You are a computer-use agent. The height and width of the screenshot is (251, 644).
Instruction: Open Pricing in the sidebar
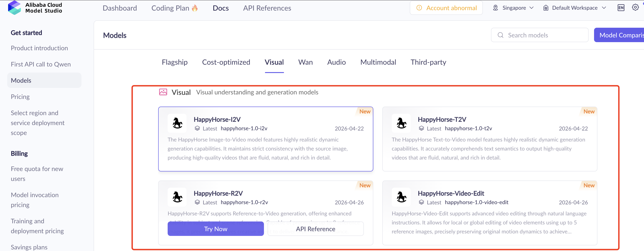pyautogui.click(x=20, y=97)
